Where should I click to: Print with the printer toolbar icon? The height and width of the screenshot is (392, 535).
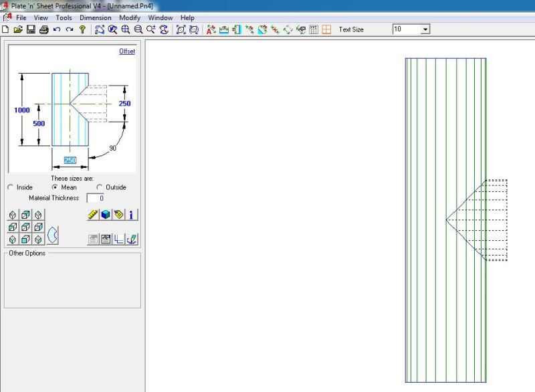43,29
